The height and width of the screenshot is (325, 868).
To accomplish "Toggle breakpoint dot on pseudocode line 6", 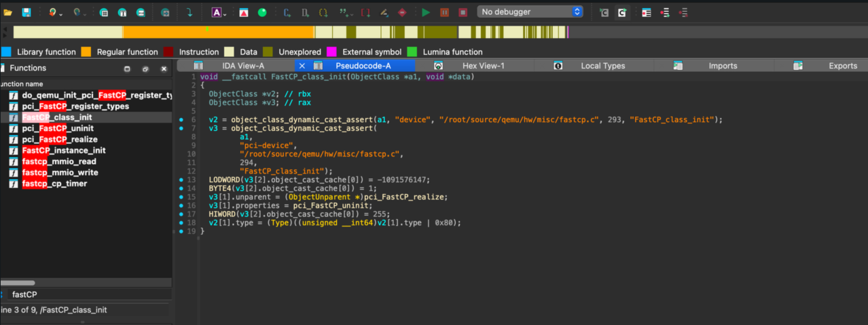I will 181,119.
